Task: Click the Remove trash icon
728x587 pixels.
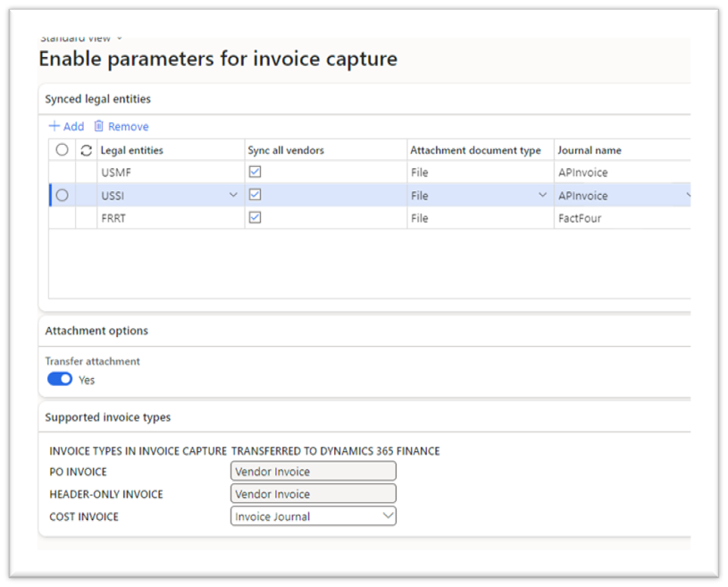Action: (x=101, y=126)
